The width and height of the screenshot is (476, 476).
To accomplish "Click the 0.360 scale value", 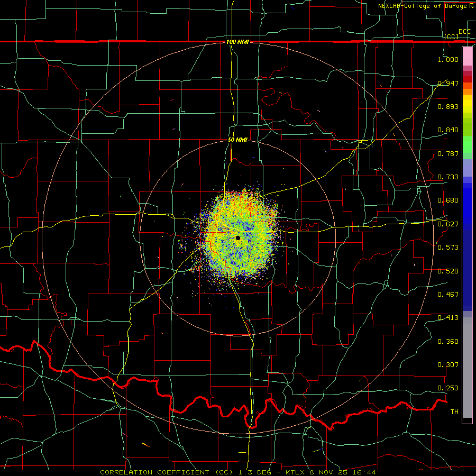I will (448, 342).
